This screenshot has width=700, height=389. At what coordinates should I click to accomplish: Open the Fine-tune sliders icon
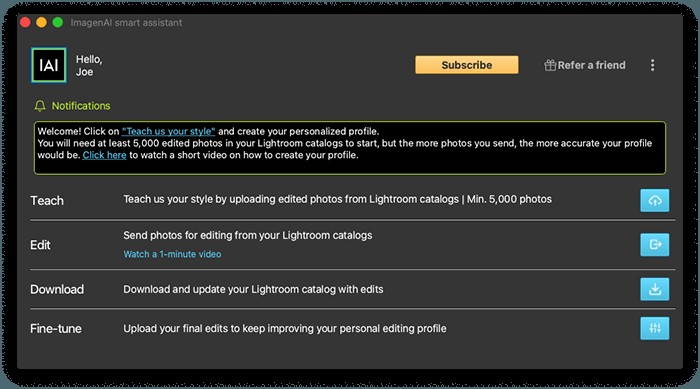654,328
